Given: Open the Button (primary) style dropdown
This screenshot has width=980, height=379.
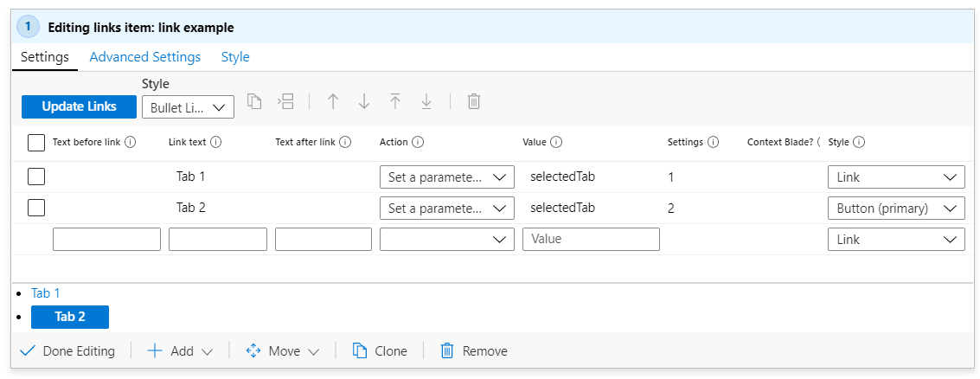Looking at the screenshot, I should [x=895, y=209].
